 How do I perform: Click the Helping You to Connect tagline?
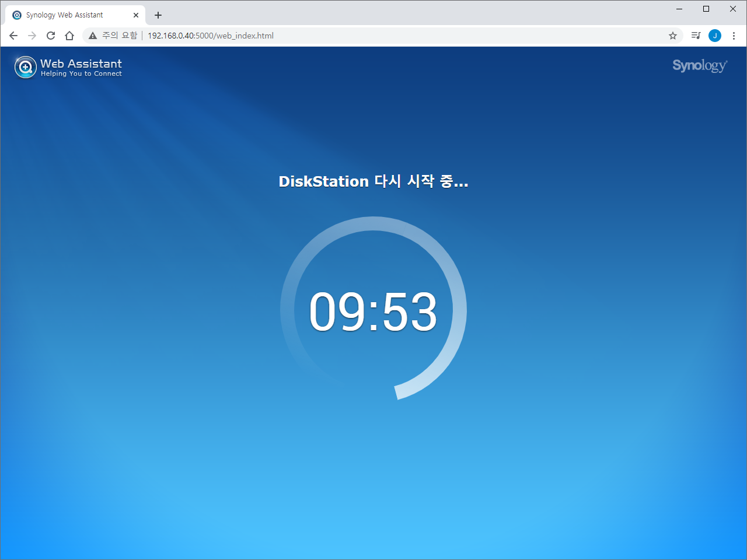point(81,74)
